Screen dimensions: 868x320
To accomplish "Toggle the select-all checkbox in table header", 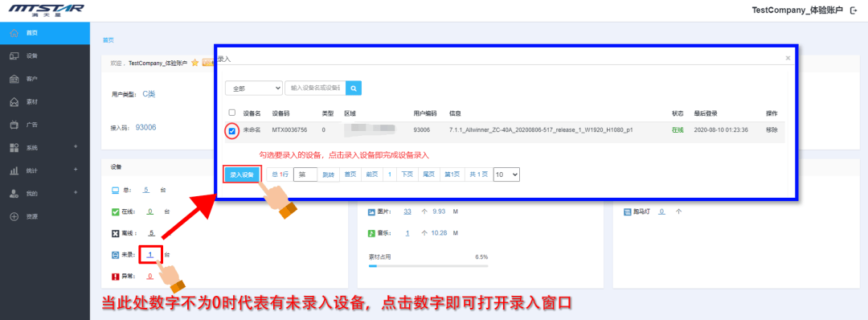I will [x=232, y=113].
